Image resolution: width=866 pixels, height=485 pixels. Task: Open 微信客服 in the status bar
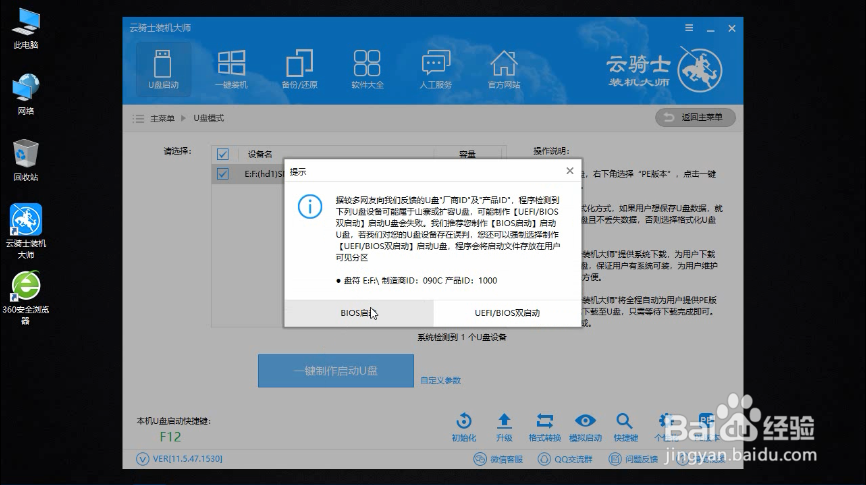click(498, 459)
